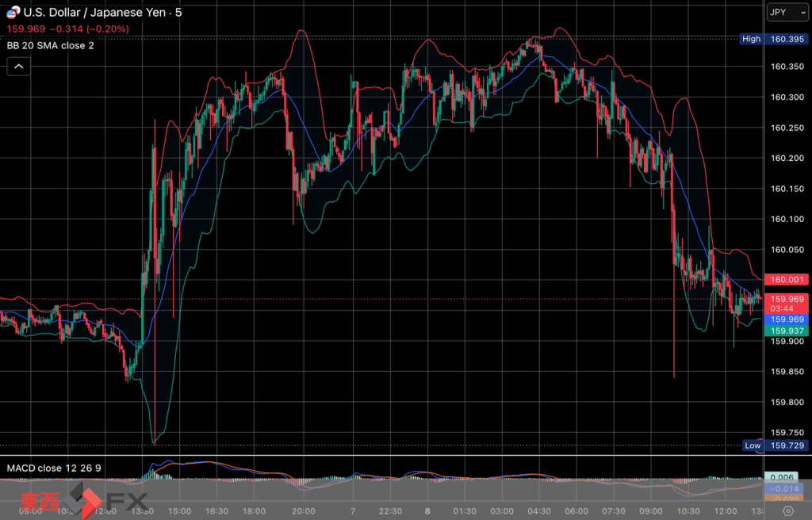Image resolution: width=812 pixels, height=520 pixels.
Task: Select the BB 20 SMA close 2 legend
Action: coord(50,45)
